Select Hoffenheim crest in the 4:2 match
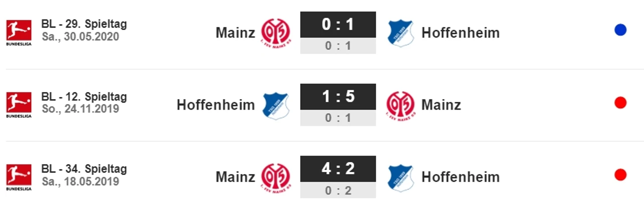 coord(401,178)
